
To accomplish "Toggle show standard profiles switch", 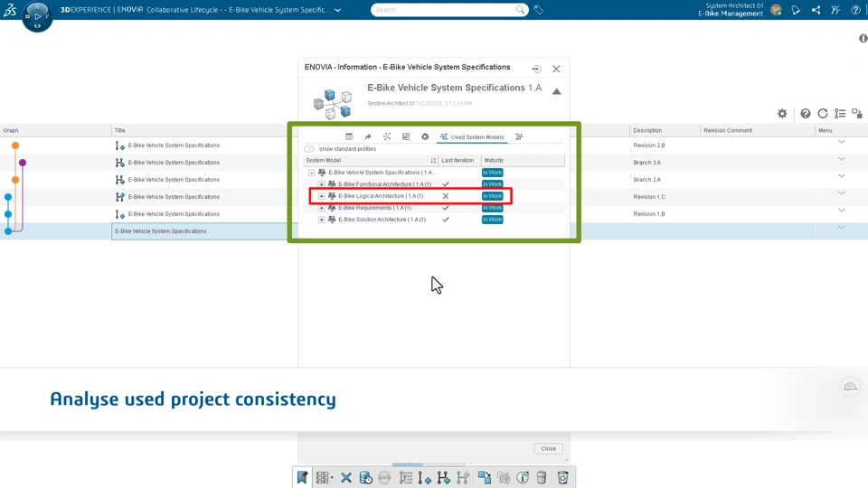I will tap(309, 149).
